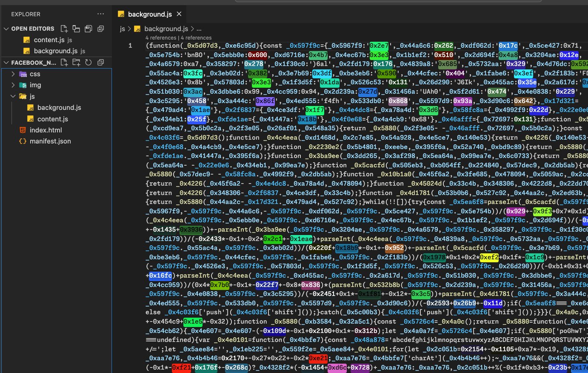Select background.js under Open Editors
The height and width of the screenshot is (373, 588).
(56, 51)
